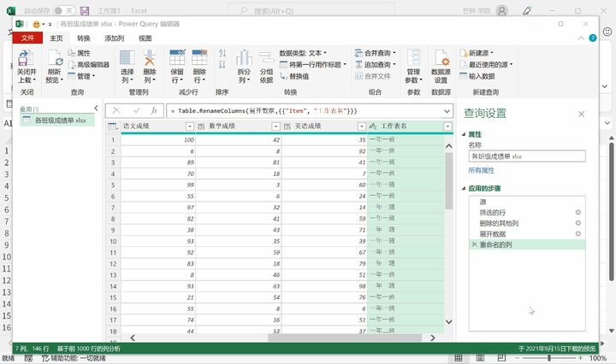Click the Excel zoom slider handle

click(548, 358)
